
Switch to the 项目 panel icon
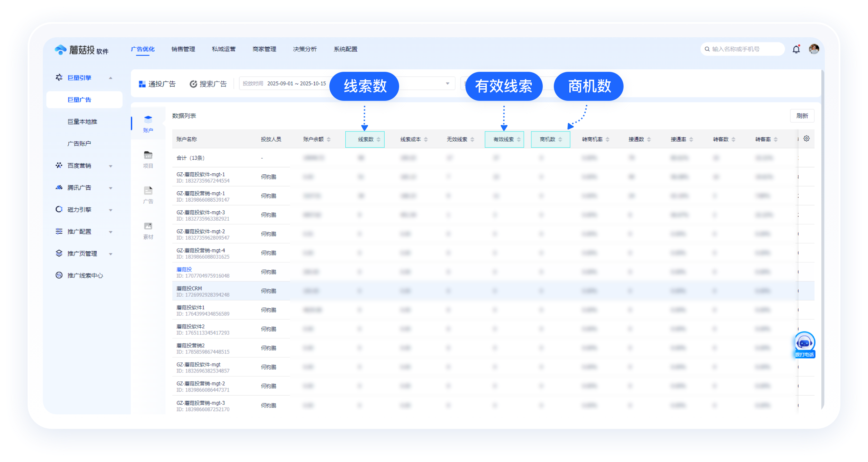[148, 157]
